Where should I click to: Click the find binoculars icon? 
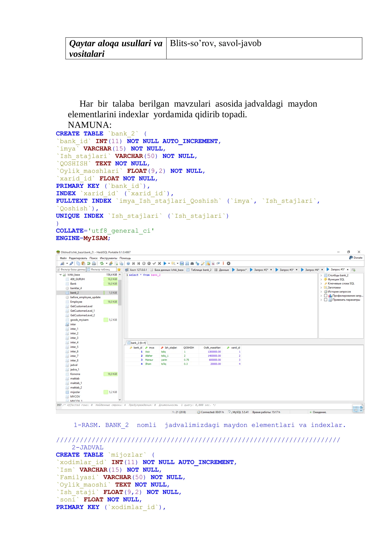(x=192, y=263)
